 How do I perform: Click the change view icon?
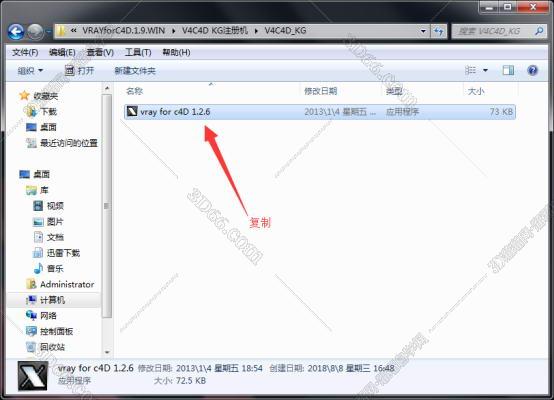pos(470,70)
